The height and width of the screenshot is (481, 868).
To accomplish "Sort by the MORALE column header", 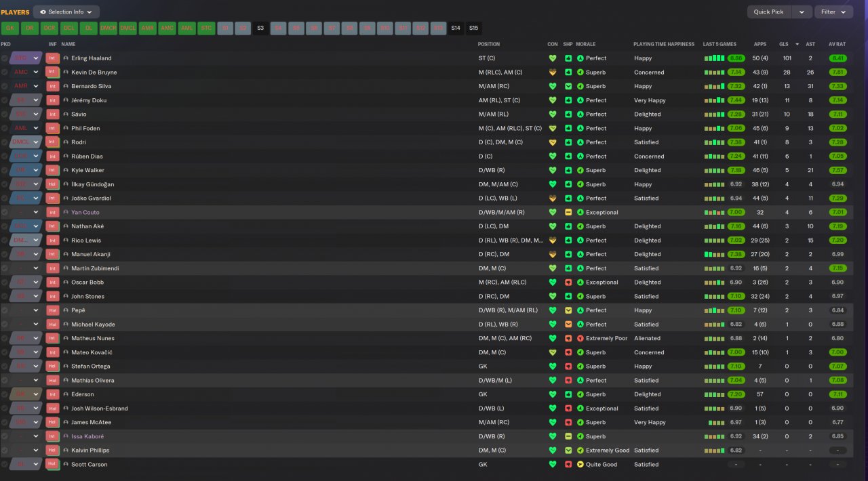I will (586, 44).
